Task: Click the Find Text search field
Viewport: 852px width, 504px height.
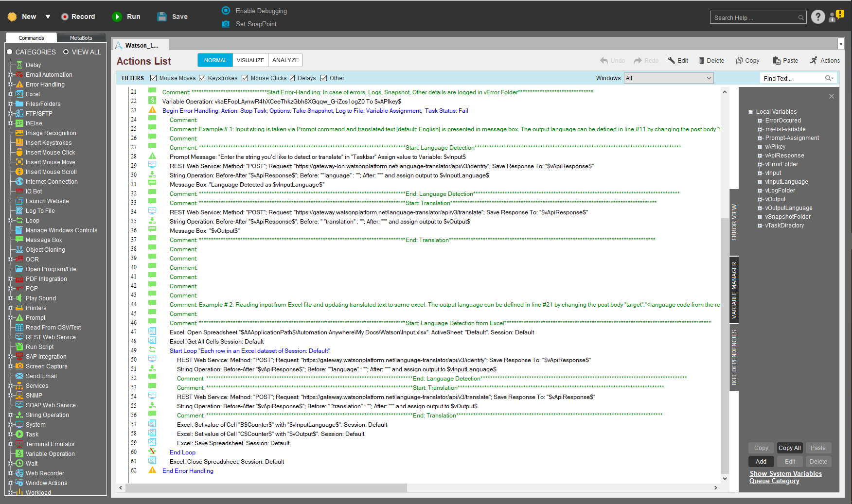Action: (792, 78)
